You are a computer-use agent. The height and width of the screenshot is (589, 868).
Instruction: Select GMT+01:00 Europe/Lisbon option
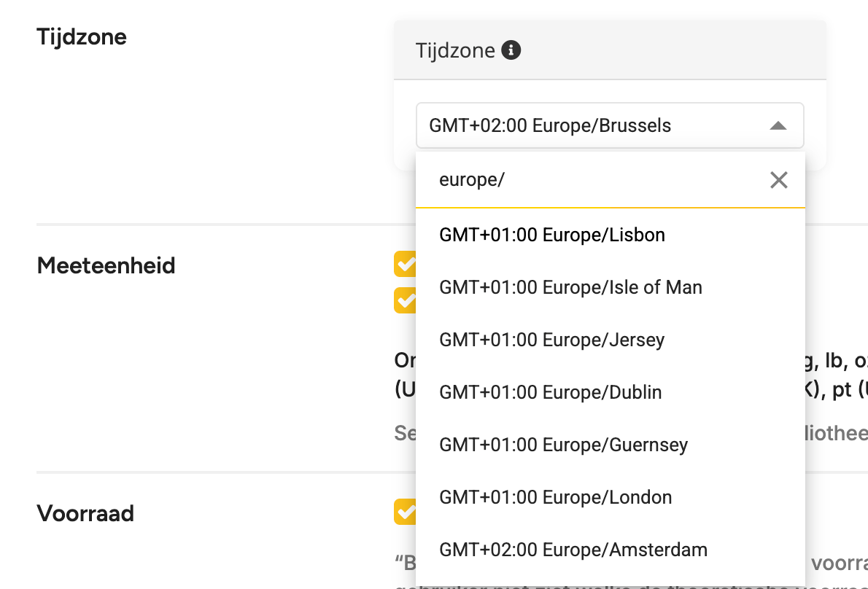pos(610,235)
